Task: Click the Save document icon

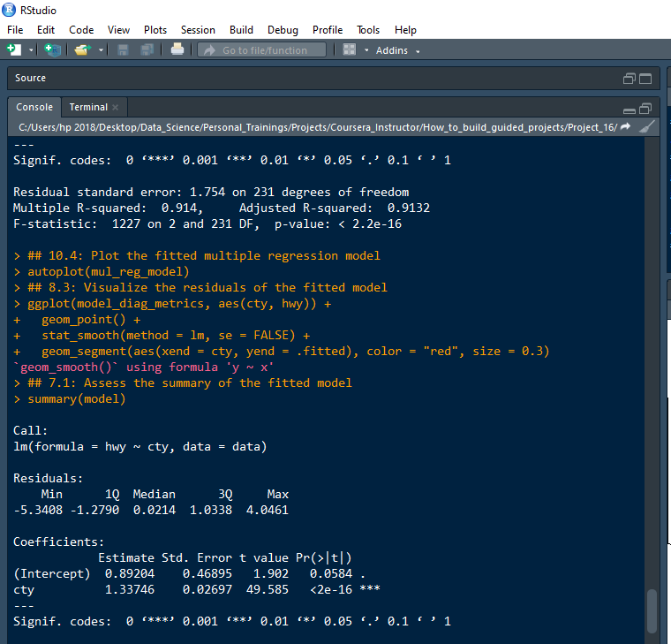Action: coord(124,50)
